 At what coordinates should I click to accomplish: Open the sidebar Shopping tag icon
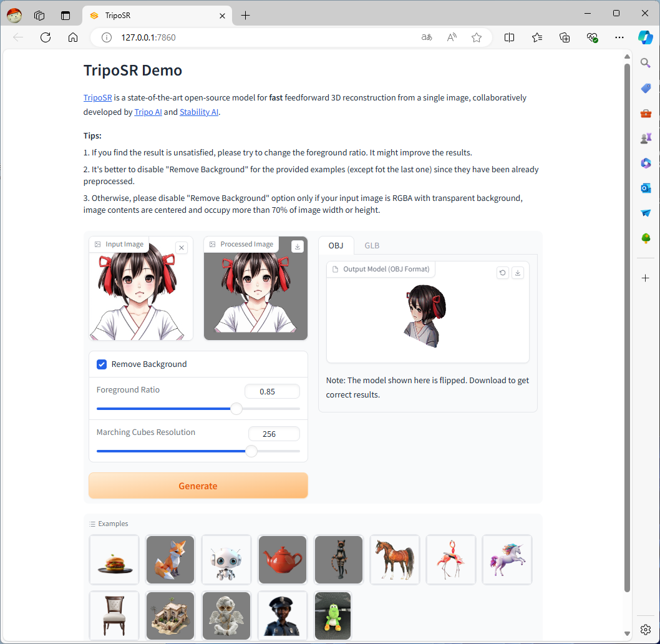coord(646,88)
